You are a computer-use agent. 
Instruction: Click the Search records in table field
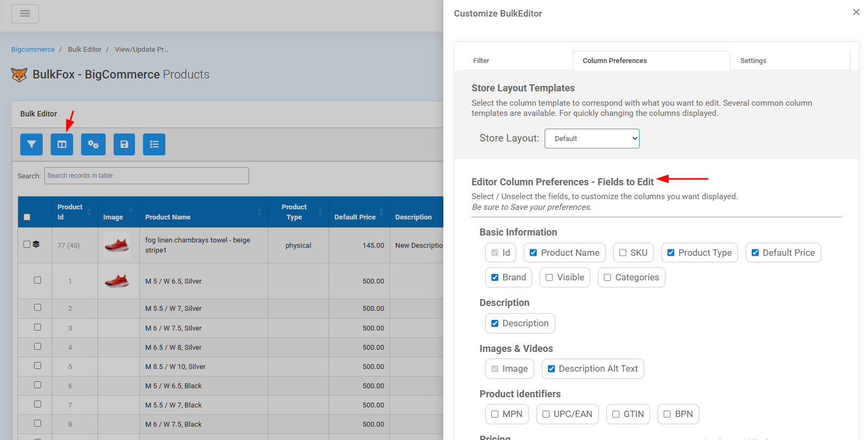click(x=147, y=176)
